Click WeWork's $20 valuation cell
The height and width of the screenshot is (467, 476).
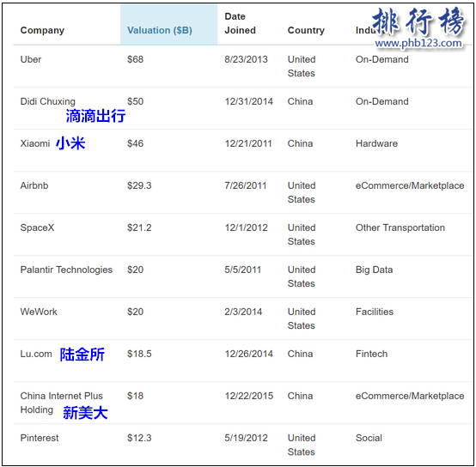[135, 312]
